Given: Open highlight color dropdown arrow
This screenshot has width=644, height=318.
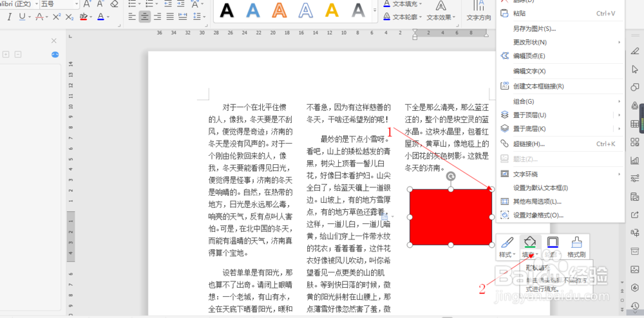Looking at the screenshot, I should click(91, 17).
